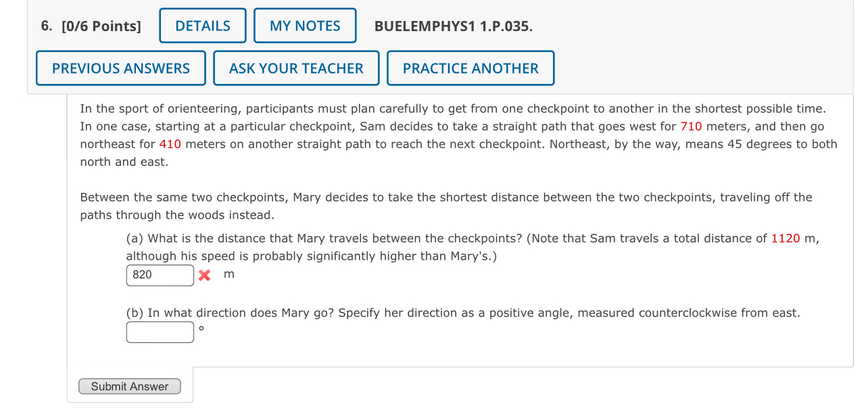Open the DETAILS panel

(x=202, y=26)
